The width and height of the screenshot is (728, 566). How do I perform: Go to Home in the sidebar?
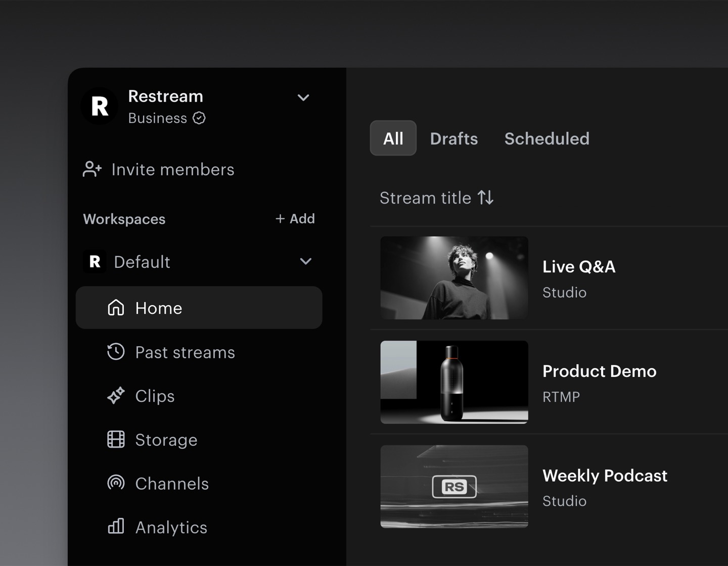pyautogui.click(x=199, y=308)
